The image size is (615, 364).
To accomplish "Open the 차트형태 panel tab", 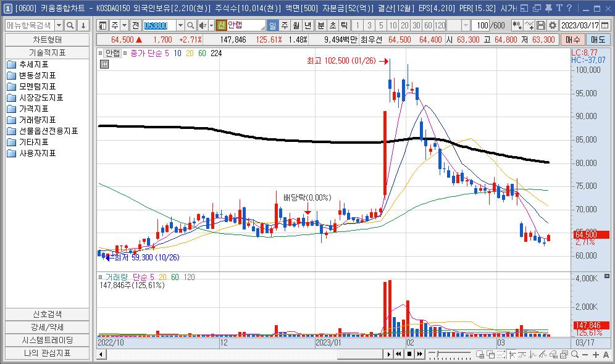I will tap(47, 40).
